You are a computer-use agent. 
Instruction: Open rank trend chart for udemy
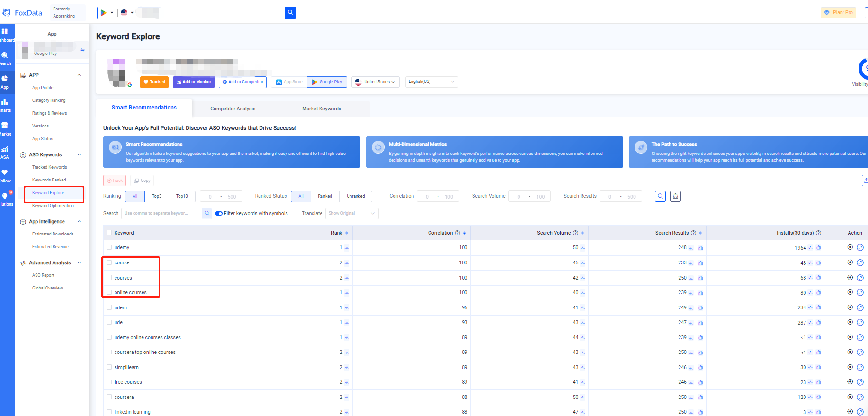point(347,248)
